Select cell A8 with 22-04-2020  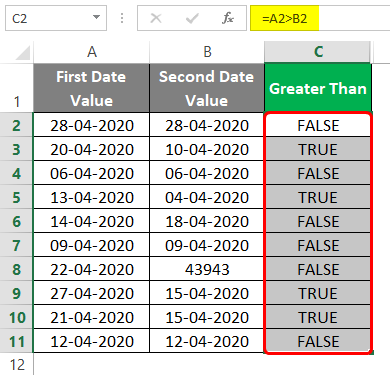(x=91, y=269)
